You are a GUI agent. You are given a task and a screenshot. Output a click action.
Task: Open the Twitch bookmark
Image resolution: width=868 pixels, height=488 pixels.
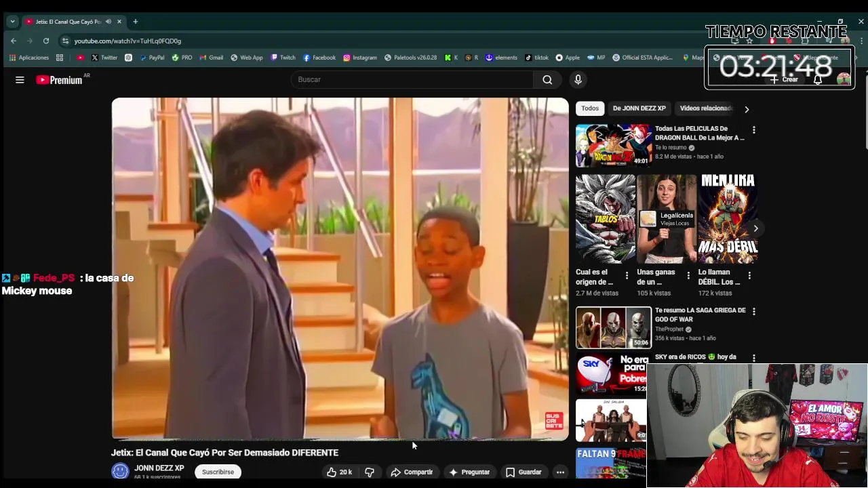tap(283, 58)
